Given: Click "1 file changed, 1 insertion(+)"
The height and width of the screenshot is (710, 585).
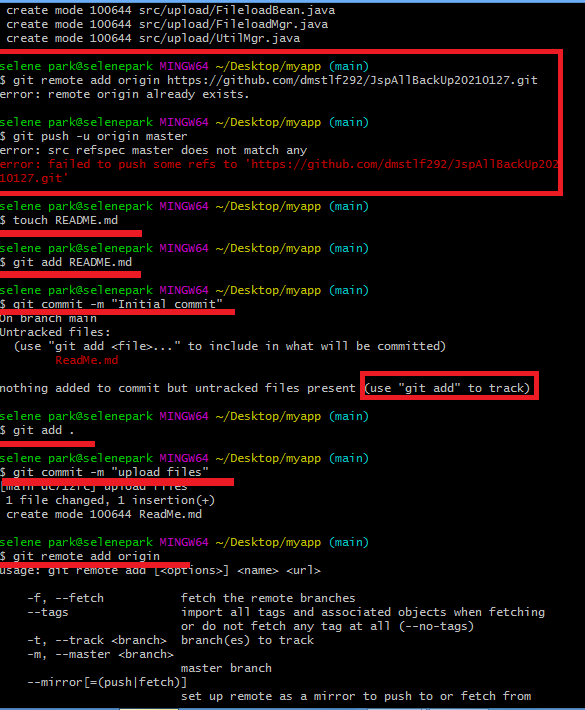Looking at the screenshot, I should [x=110, y=500].
